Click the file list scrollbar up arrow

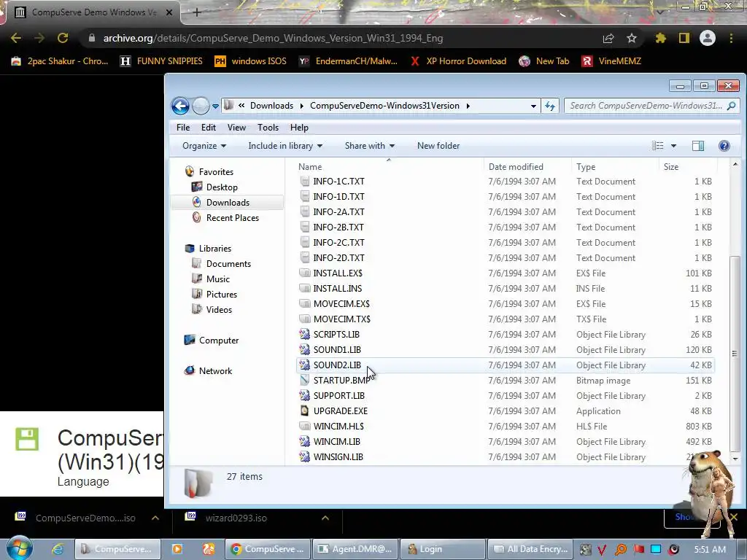(735, 164)
